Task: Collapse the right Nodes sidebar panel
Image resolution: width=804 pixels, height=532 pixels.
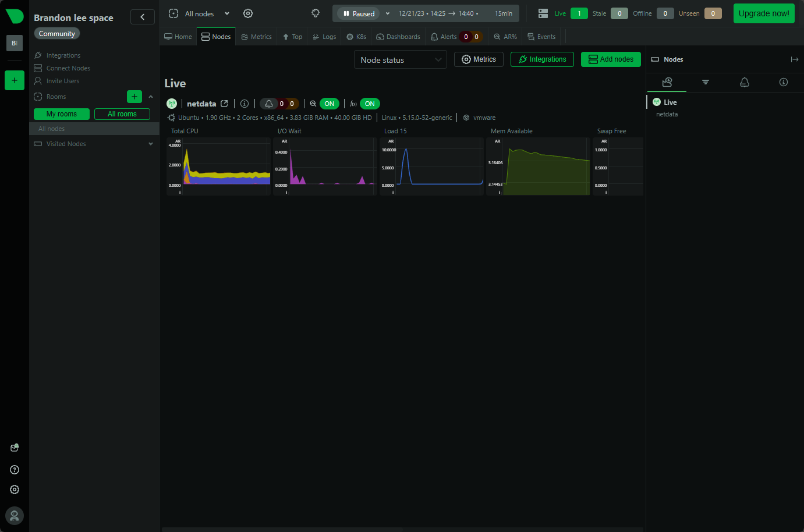Action: coord(794,59)
